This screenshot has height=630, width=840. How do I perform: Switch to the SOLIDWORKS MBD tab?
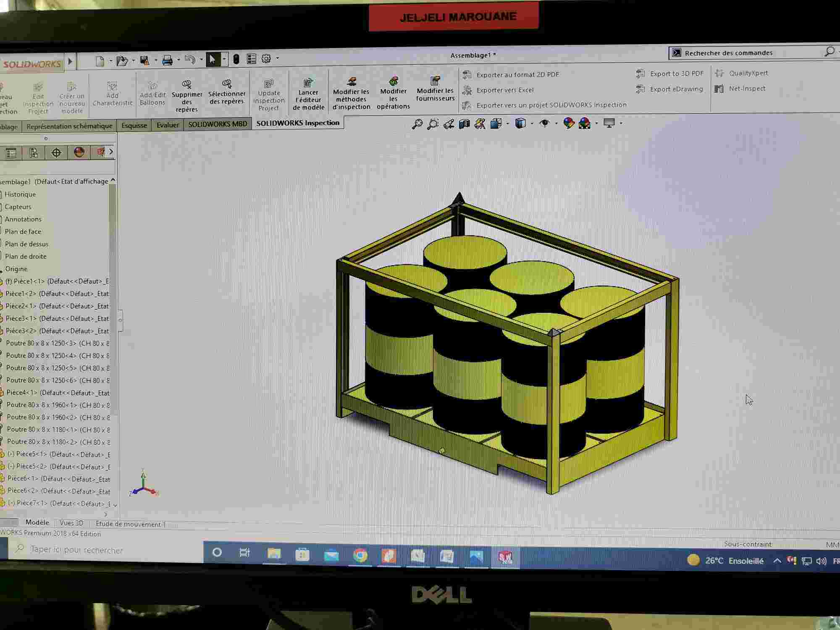tap(218, 124)
